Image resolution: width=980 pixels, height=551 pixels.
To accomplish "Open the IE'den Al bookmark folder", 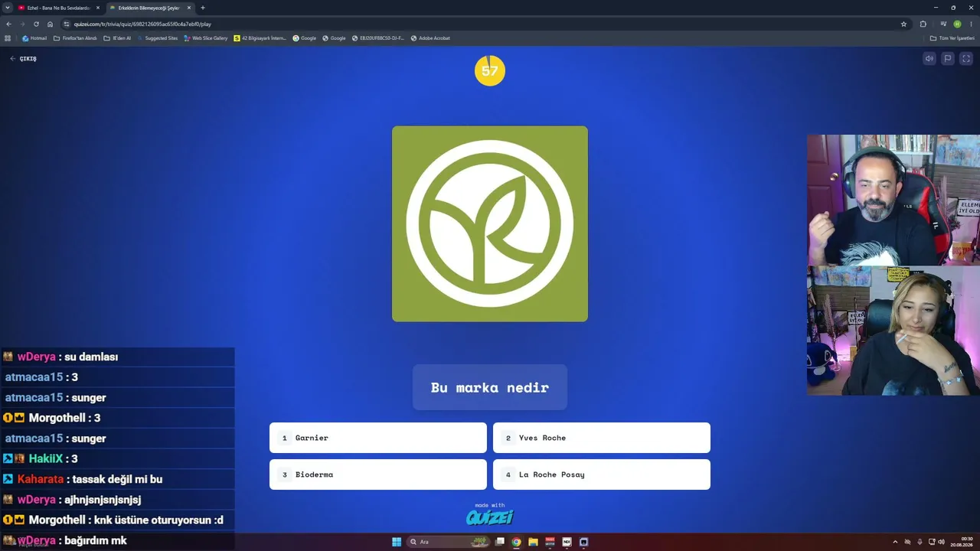I will coord(117,38).
